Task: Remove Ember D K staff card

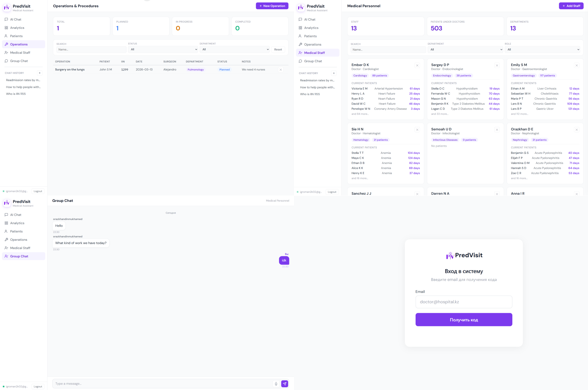Action: (417, 65)
